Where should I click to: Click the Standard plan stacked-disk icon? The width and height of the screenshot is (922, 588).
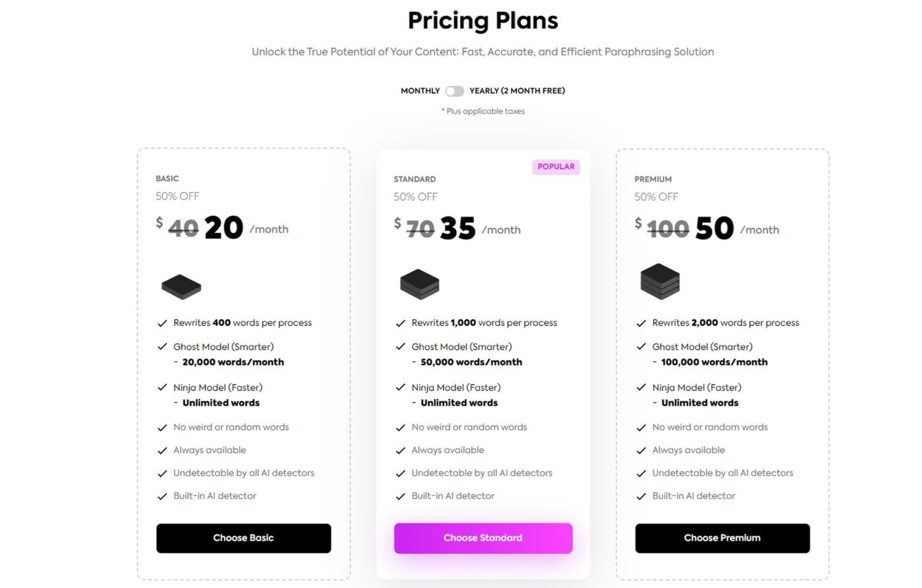pyautogui.click(x=420, y=284)
